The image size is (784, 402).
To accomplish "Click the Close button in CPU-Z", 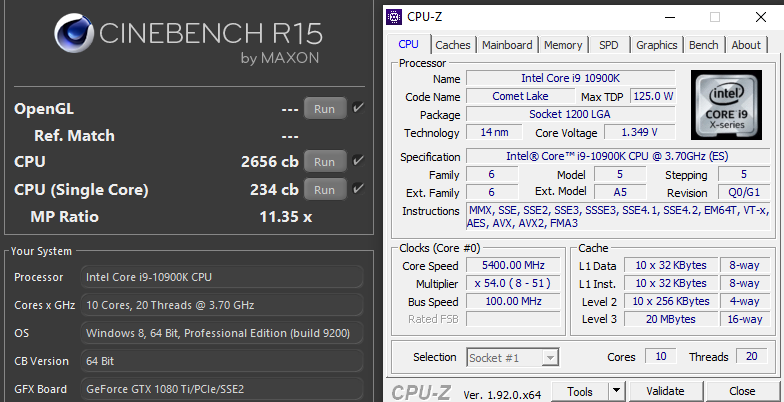I will point(742,391).
